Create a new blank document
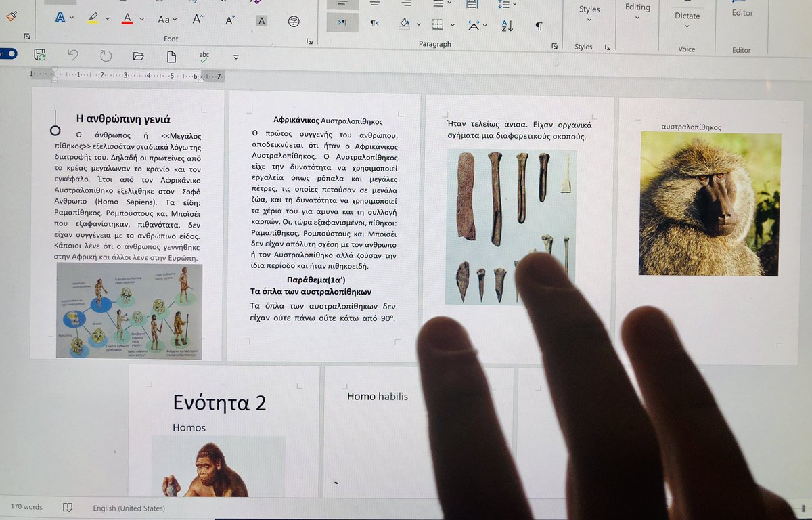The height and width of the screenshot is (520, 812). (172, 56)
